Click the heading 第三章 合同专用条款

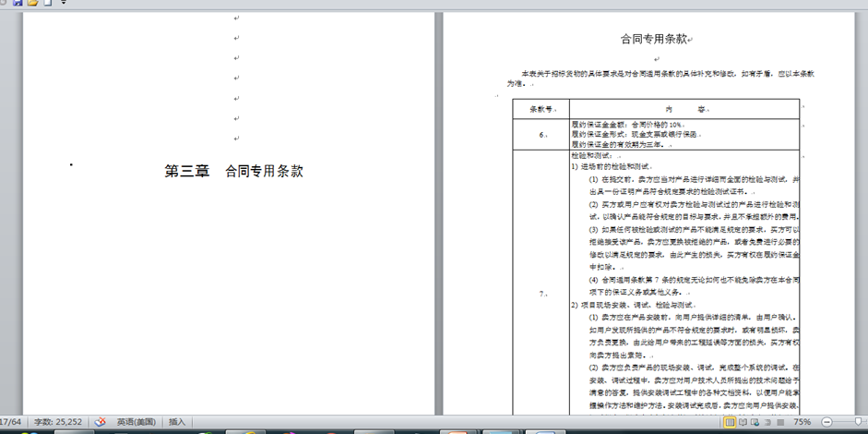coord(233,171)
